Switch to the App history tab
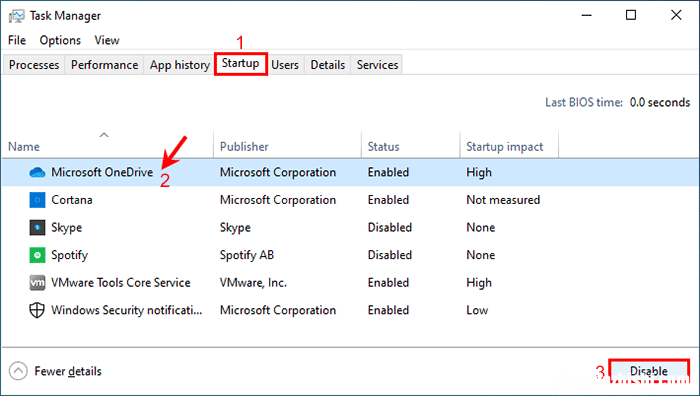The height and width of the screenshot is (396, 700). (179, 65)
